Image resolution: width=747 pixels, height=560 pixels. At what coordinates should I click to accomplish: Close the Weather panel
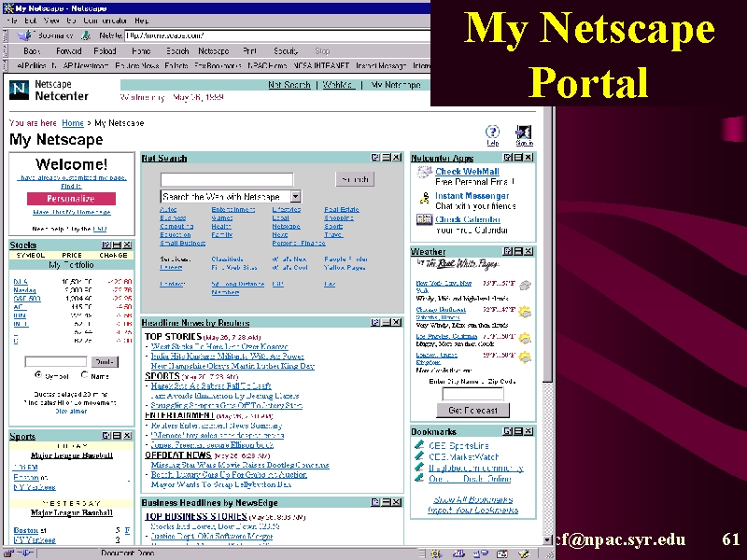(529, 251)
